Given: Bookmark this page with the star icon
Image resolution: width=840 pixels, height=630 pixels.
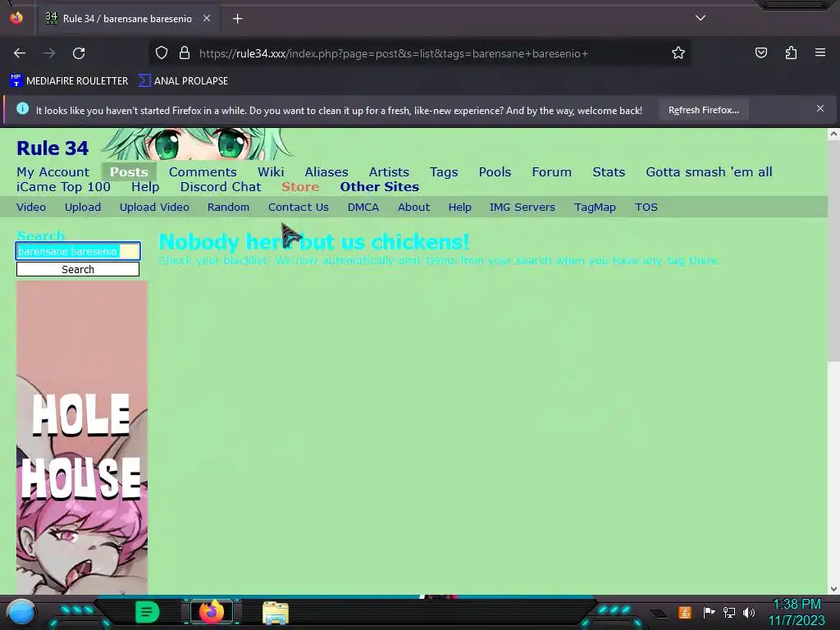Looking at the screenshot, I should [678, 53].
